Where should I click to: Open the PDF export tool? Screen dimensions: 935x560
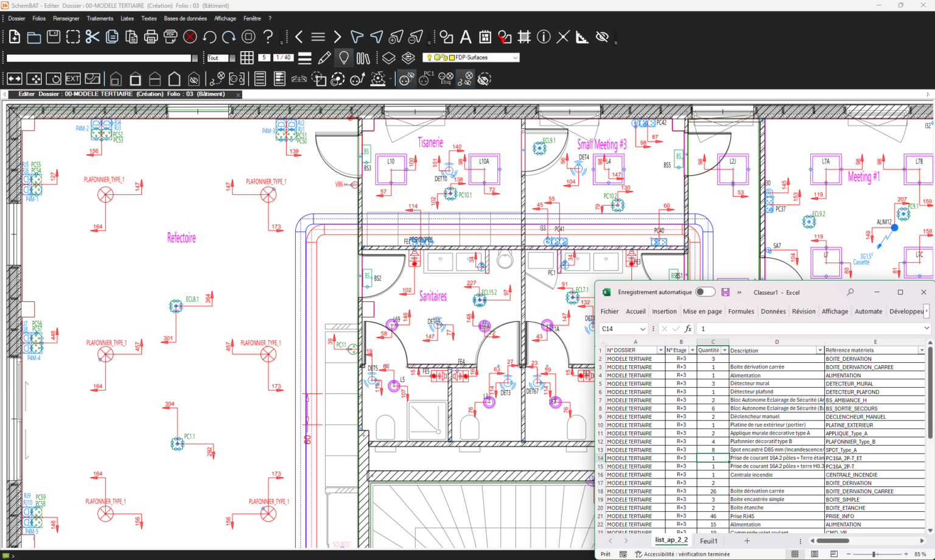pos(171,37)
